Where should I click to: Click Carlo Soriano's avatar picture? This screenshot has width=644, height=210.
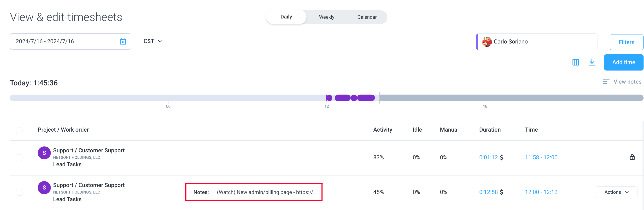(x=486, y=42)
